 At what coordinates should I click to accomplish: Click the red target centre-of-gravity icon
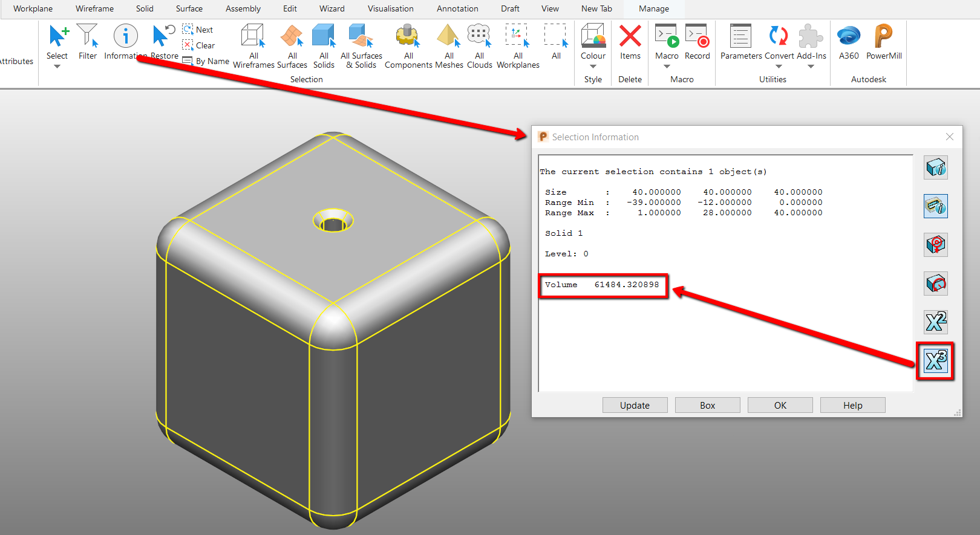pyautogui.click(x=936, y=245)
